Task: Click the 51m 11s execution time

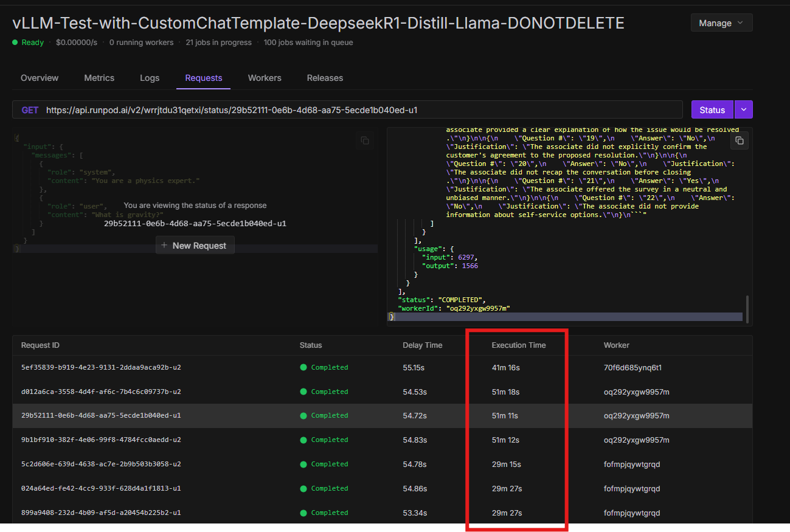Action: [505, 416]
